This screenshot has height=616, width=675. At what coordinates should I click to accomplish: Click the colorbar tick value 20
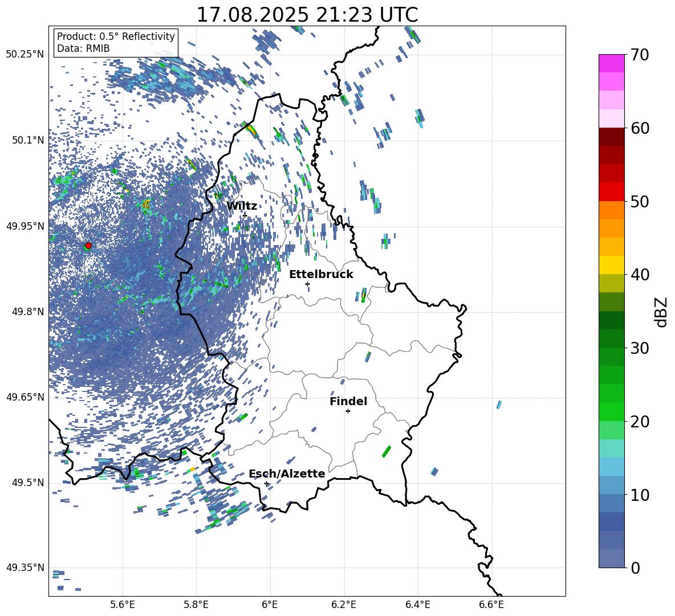pos(639,422)
